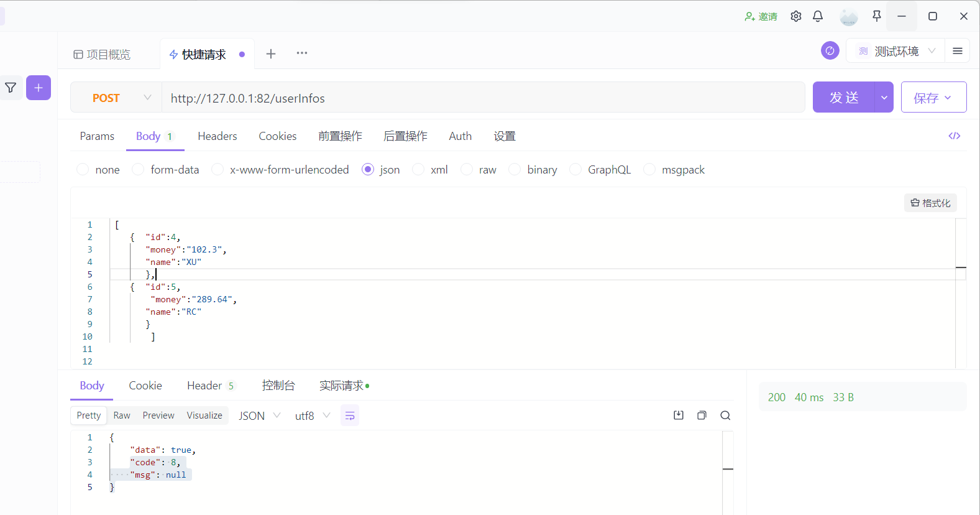Add a new tab with plus icon
The height and width of the screenshot is (515, 980).
click(x=271, y=53)
